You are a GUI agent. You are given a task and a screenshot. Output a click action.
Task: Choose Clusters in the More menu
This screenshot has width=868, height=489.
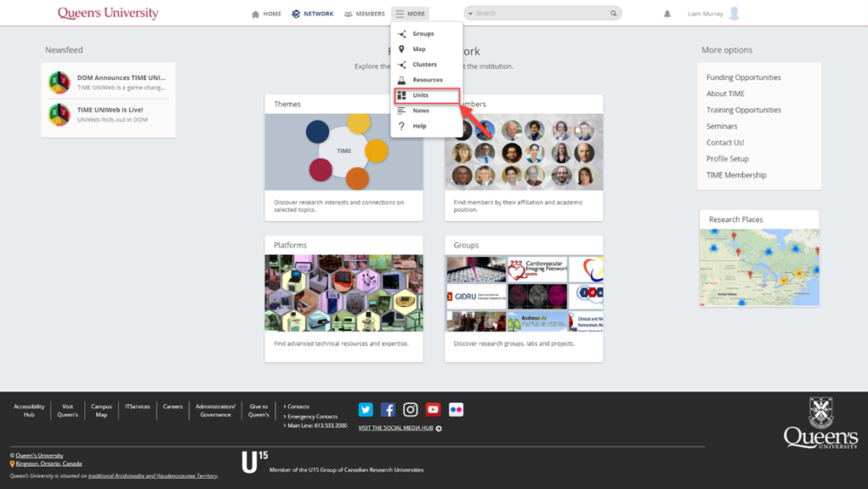pyautogui.click(x=424, y=65)
